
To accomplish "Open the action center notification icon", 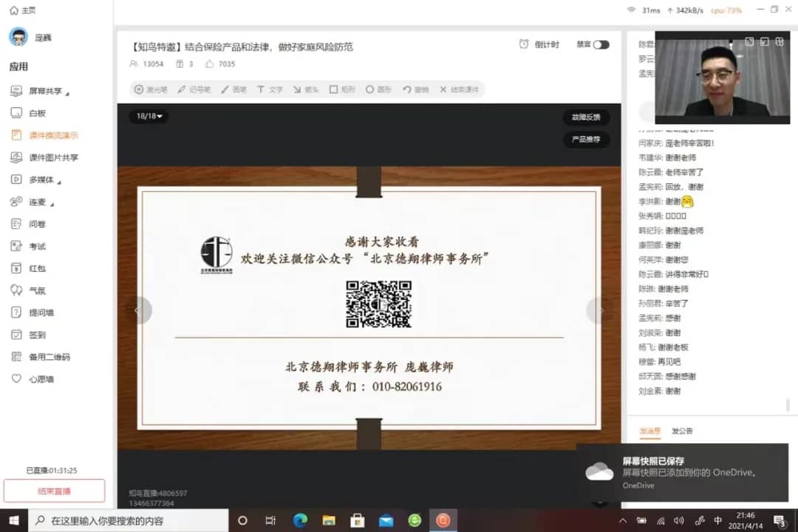I will 780,520.
